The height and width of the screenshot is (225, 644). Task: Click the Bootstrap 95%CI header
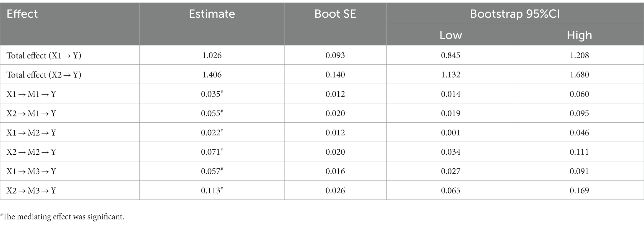pyautogui.click(x=515, y=14)
